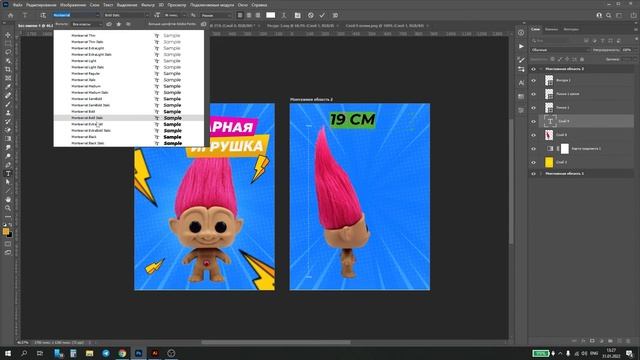This screenshot has width=640, height=360.
Task: Open the Фильтр menu
Action: (x=148, y=5)
